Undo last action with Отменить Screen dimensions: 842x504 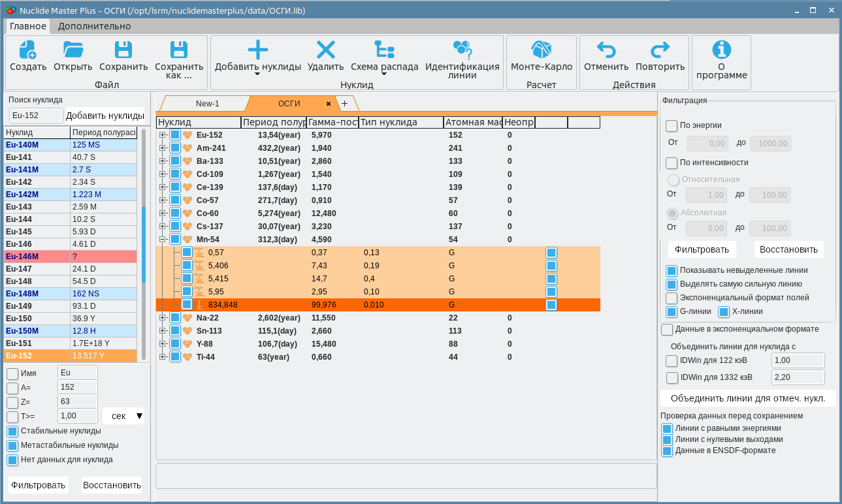click(x=606, y=51)
